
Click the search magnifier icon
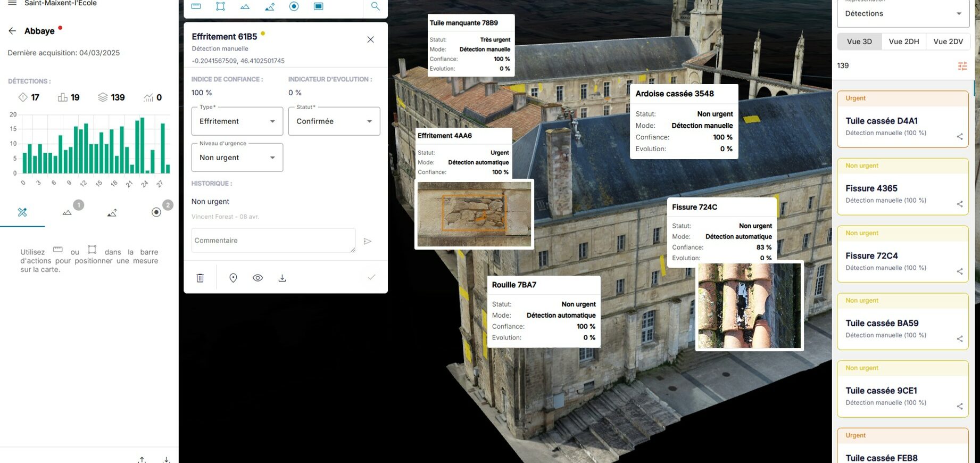coord(375,6)
